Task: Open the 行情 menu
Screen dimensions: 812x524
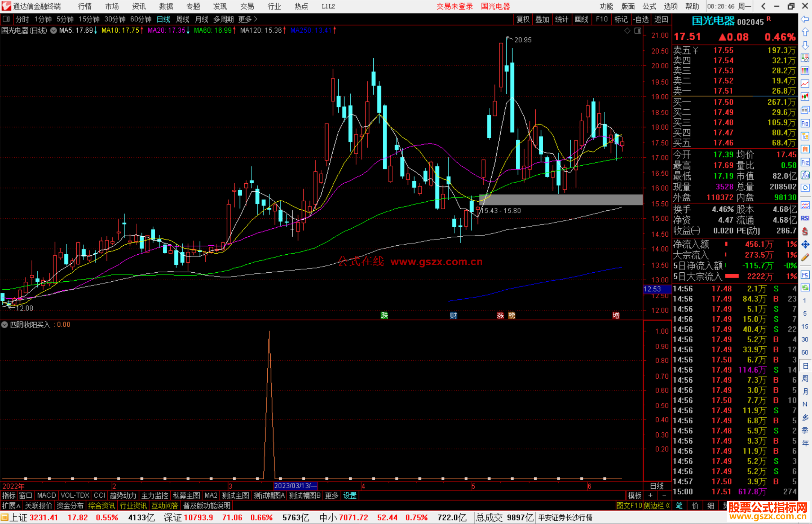Action: tap(85, 6)
